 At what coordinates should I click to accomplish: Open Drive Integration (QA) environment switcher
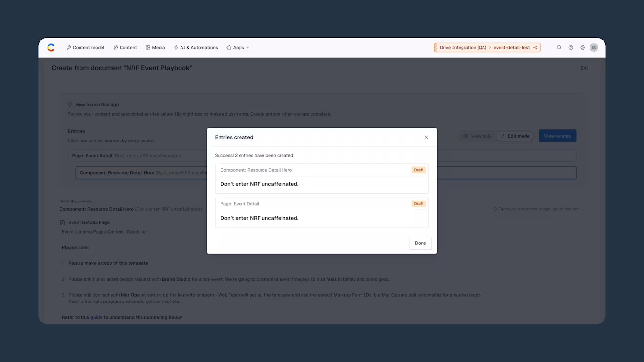(x=487, y=48)
